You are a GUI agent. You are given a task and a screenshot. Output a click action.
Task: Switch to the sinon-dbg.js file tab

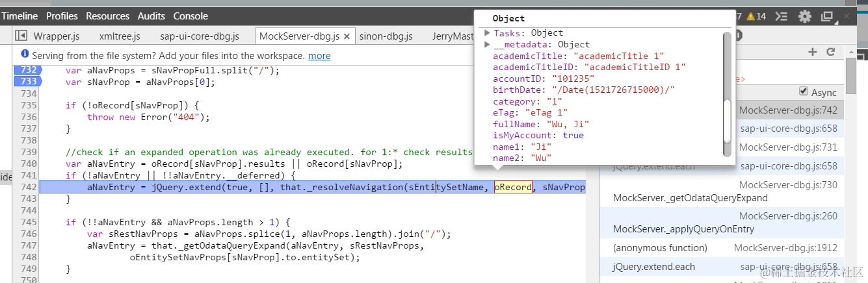386,36
